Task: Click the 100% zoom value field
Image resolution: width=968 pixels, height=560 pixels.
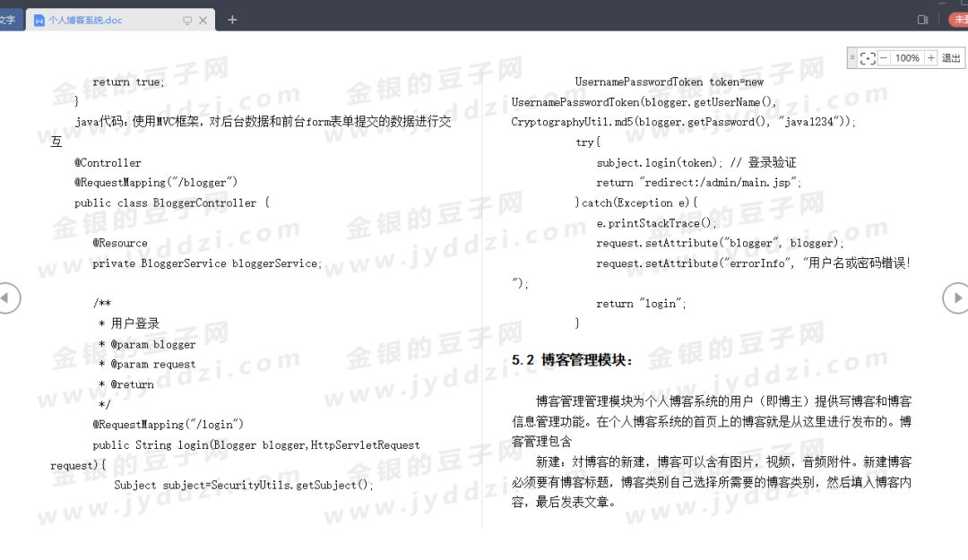Action: point(907,58)
